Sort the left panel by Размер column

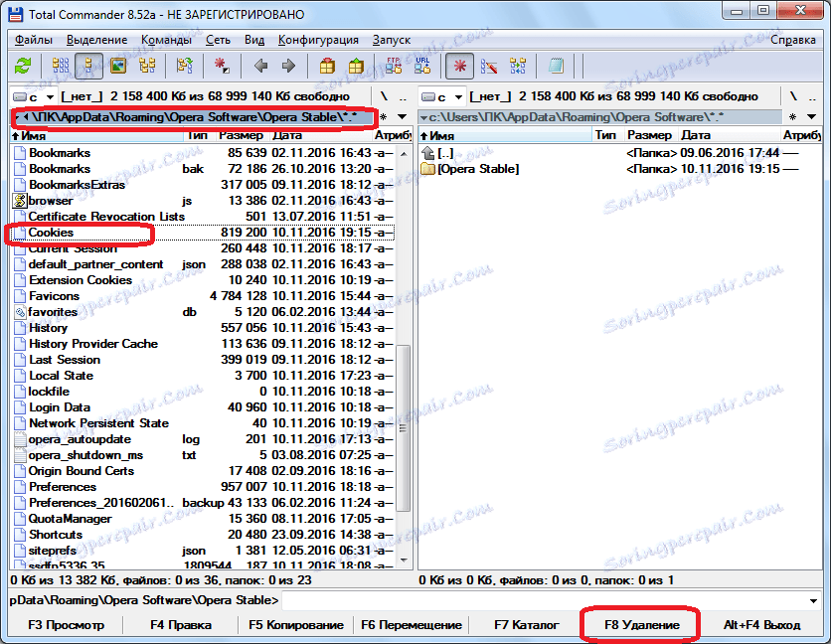coord(242,136)
